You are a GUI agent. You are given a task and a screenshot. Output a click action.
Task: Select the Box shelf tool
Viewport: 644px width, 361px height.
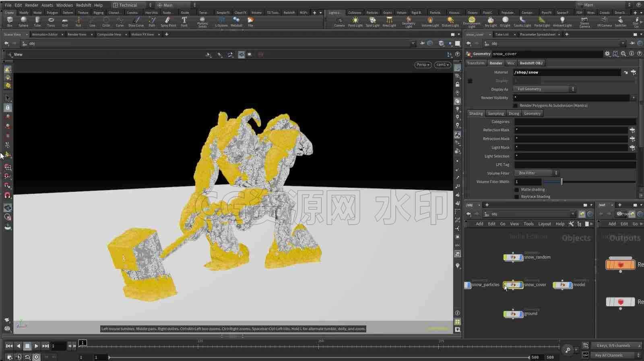tap(10, 21)
